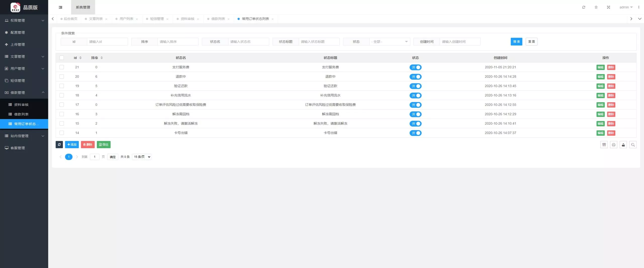This screenshot has height=268, width=644.
Task: Turn off status switch for 支付服务费
Action: pyautogui.click(x=415, y=67)
